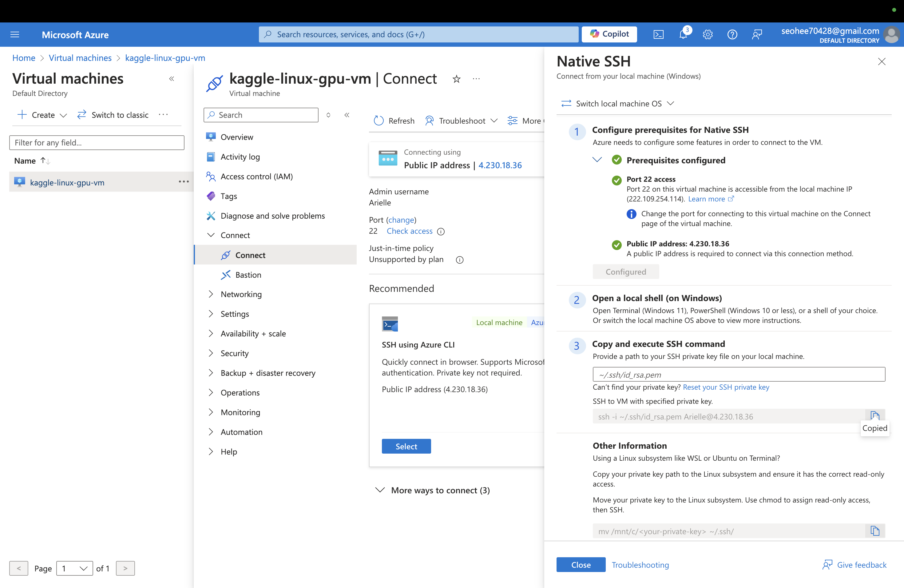Click the SSH private key path field
Viewport: 904px width, 588px height.
739,375
